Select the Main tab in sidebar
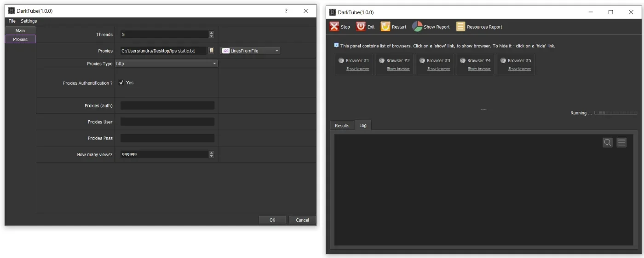This screenshot has width=644, height=258. click(x=20, y=31)
